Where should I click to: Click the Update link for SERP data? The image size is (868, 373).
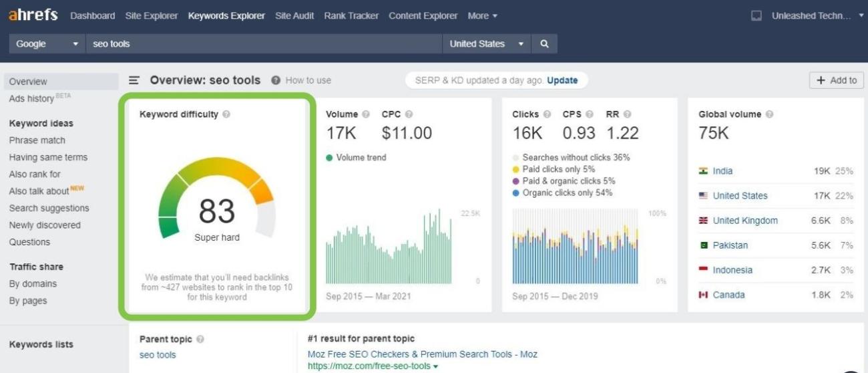[x=562, y=80]
